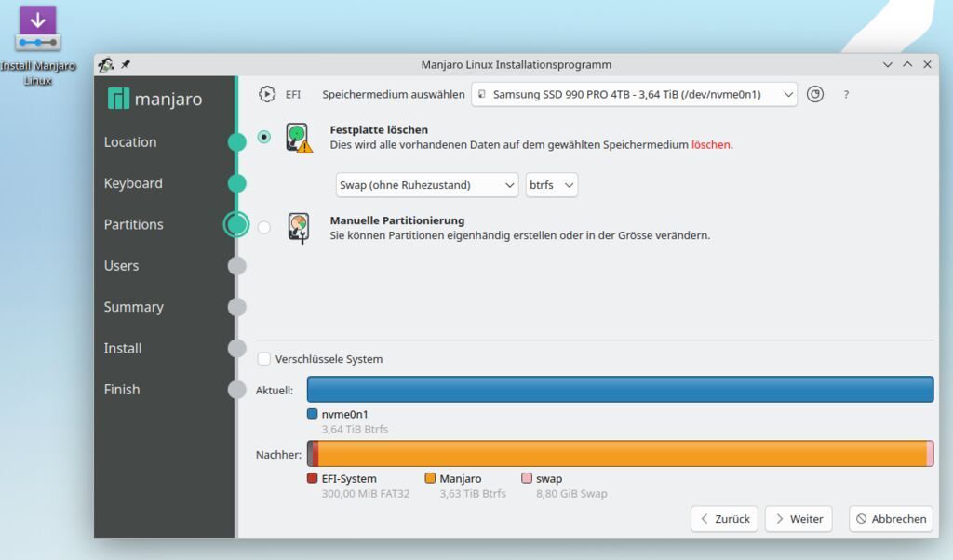Click the rescan storage devices icon
Image resolution: width=953 pixels, height=560 pixels.
coord(815,94)
